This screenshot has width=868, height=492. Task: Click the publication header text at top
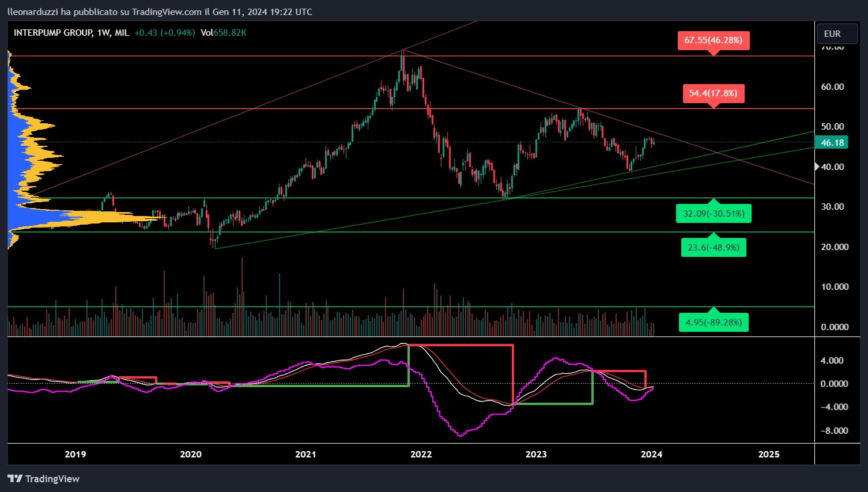pos(160,12)
